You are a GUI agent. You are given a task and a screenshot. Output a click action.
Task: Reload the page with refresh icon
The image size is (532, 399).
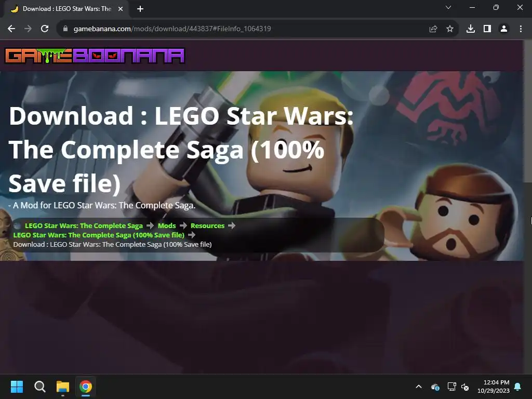click(x=45, y=29)
